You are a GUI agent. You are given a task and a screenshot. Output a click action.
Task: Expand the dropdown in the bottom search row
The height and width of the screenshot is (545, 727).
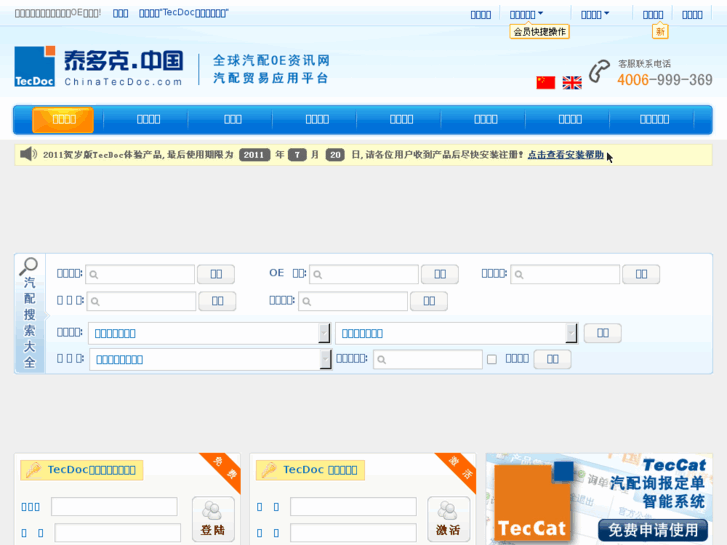[x=210, y=359]
